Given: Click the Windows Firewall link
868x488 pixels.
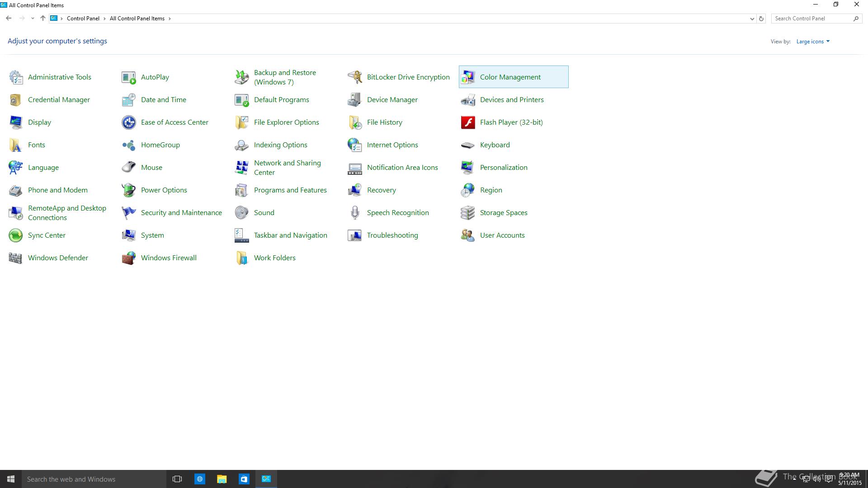Looking at the screenshot, I should 169,258.
